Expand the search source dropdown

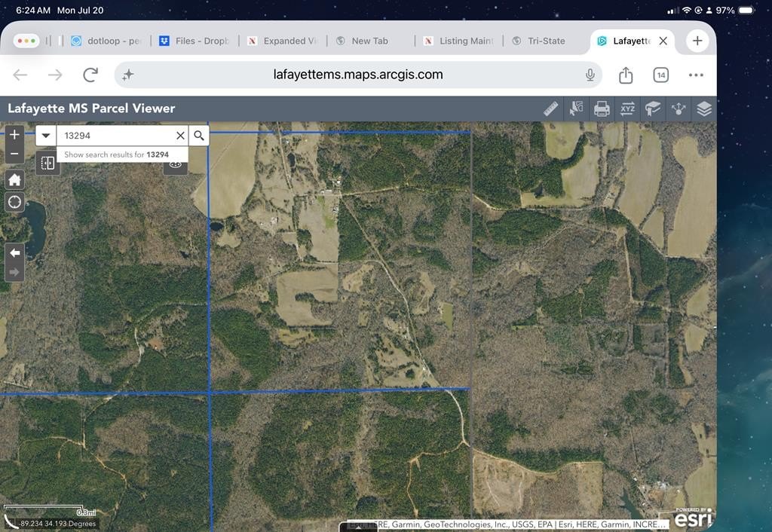46,136
